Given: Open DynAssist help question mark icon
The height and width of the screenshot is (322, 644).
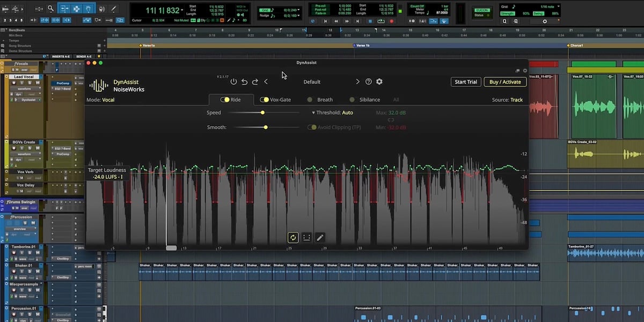Looking at the screenshot, I should [x=369, y=82].
